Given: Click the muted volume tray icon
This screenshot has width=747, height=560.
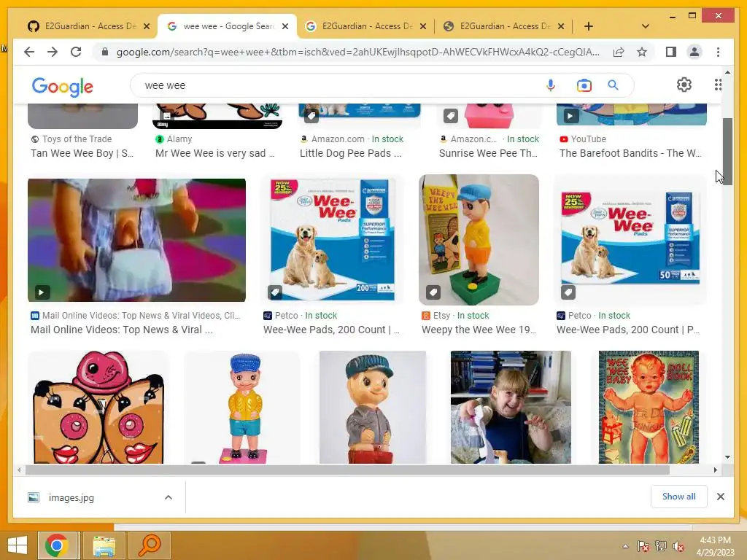Looking at the screenshot, I should coord(678,546).
